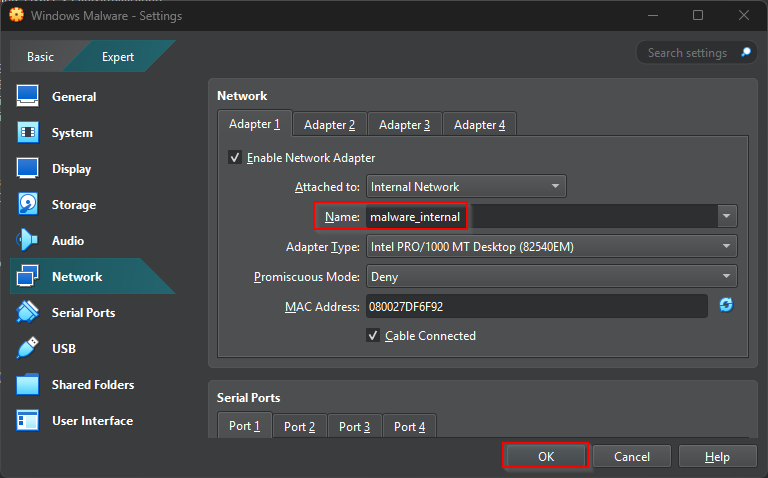Minimize the Settings window

point(652,15)
